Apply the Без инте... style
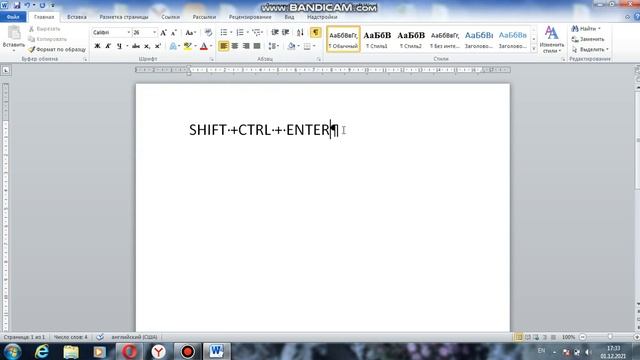 point(445,39)
